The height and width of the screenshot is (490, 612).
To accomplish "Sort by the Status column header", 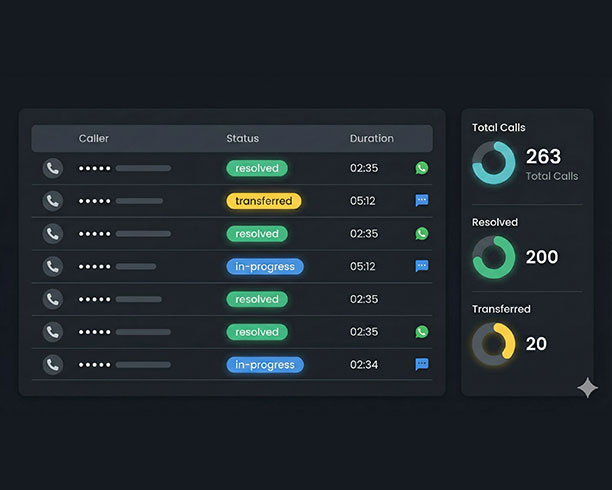I will click(x=242, y=138).
